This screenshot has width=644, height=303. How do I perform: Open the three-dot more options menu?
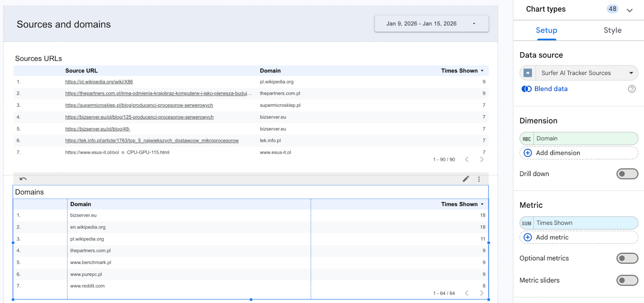click(479, 179)
